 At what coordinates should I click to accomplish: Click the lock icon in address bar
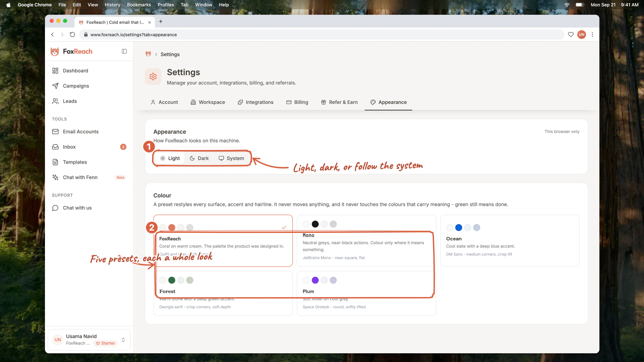(x=86, y=34)
